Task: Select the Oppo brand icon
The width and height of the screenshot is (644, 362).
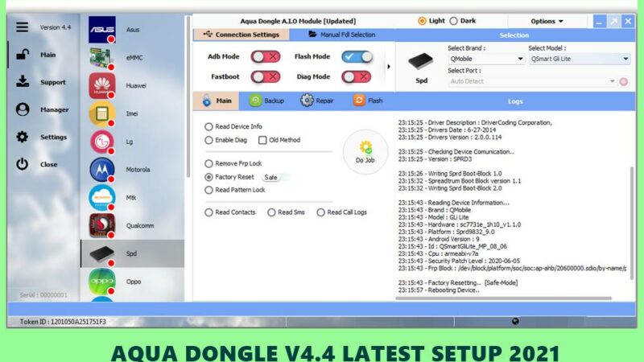Action: pos(102,282)
